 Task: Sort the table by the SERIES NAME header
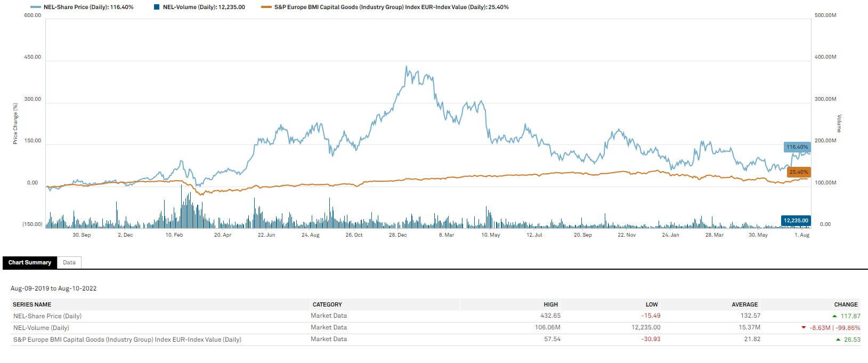[32, 304]
